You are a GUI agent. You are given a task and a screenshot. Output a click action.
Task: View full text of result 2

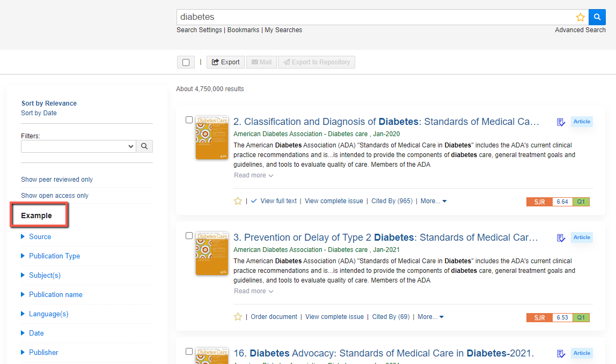278,201
